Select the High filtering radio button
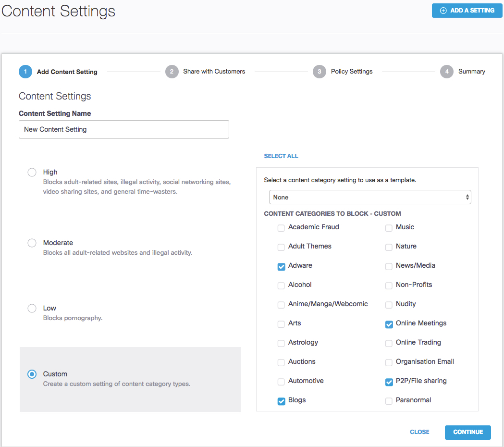 [32, 172]
